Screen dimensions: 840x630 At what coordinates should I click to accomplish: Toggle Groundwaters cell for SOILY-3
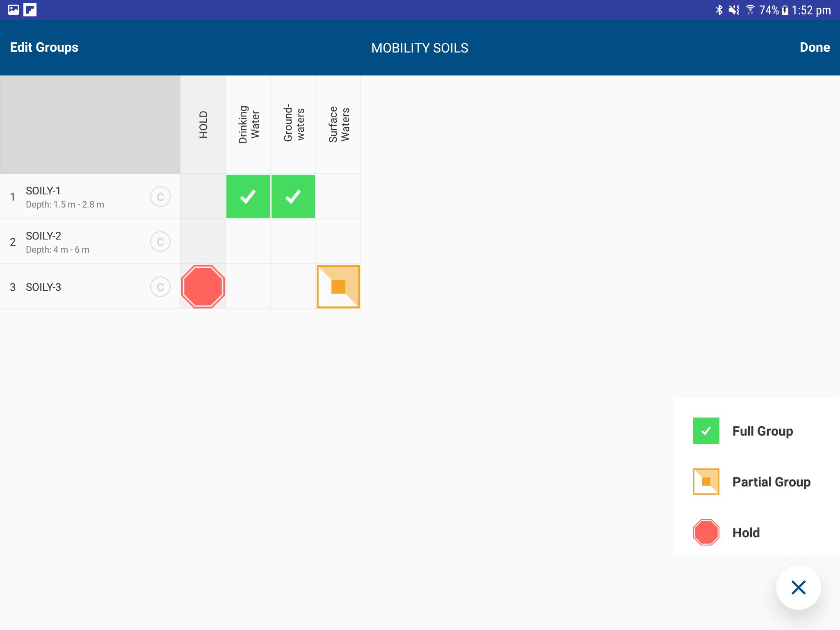click(x=293, y=287)
